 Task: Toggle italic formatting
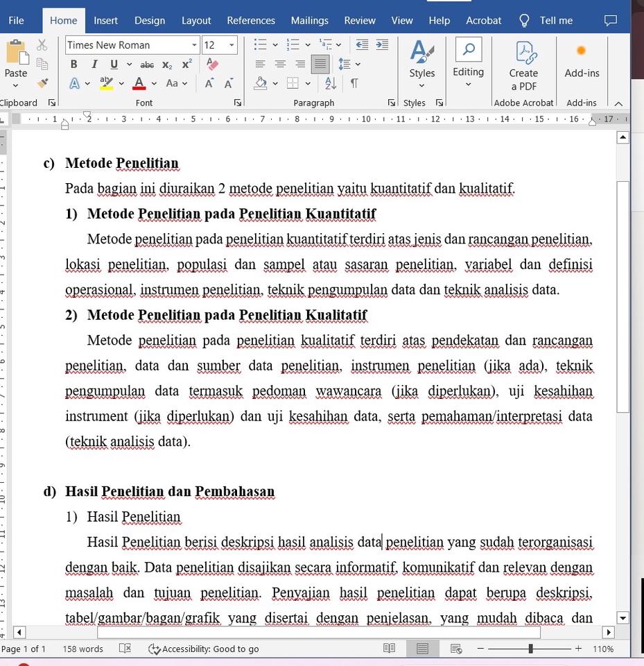pos(94,64)
